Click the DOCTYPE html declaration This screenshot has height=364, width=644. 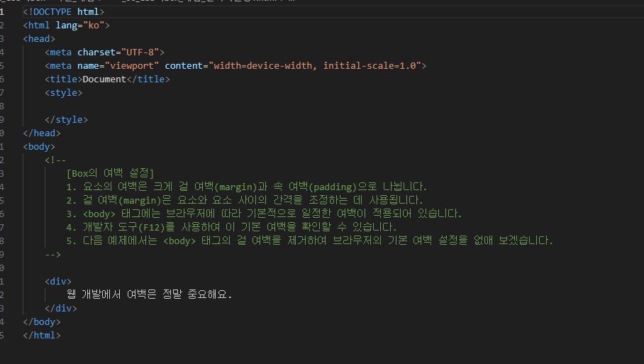click(64, 12)
